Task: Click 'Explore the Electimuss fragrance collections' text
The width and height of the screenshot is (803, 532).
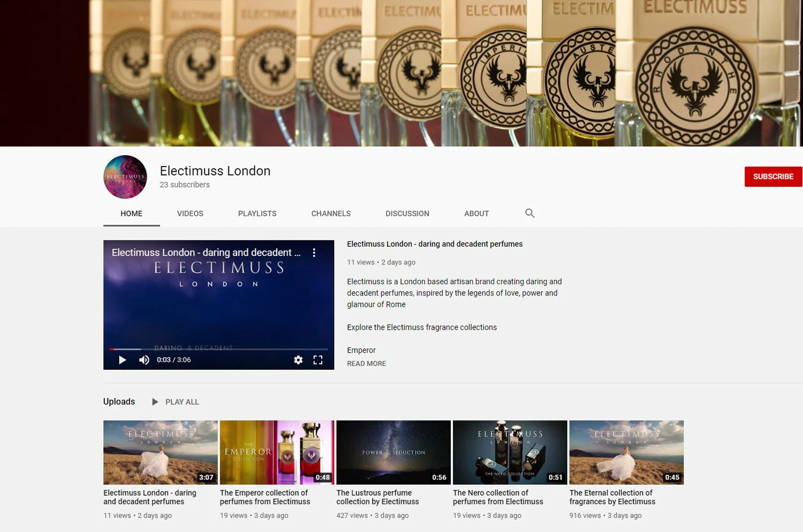Action: [x=422, y=328]
